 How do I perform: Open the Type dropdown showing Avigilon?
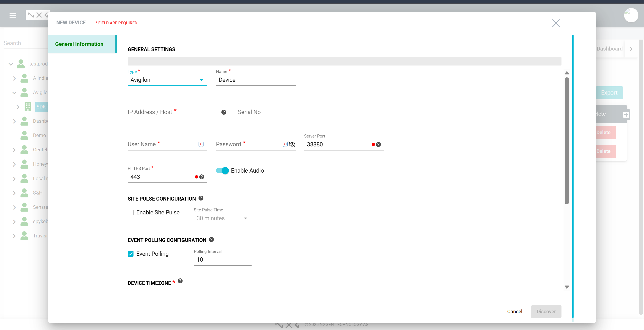(x=167, y=80)
